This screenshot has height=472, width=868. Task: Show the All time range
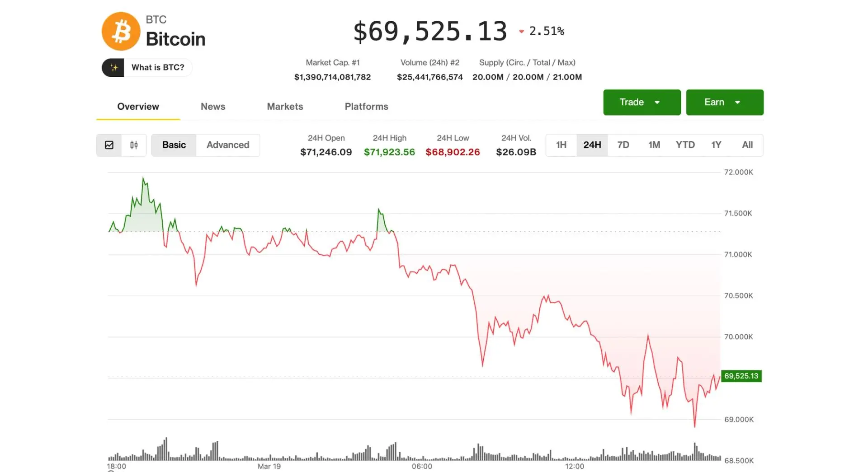tap(747, 145)
